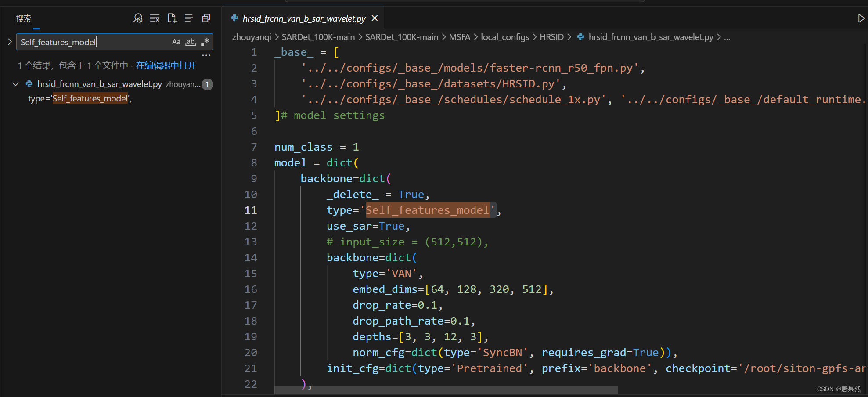Open more search actions via ellipsis
Screen dimensions: 868x397
pyautogui.click(x=206, y=54)
